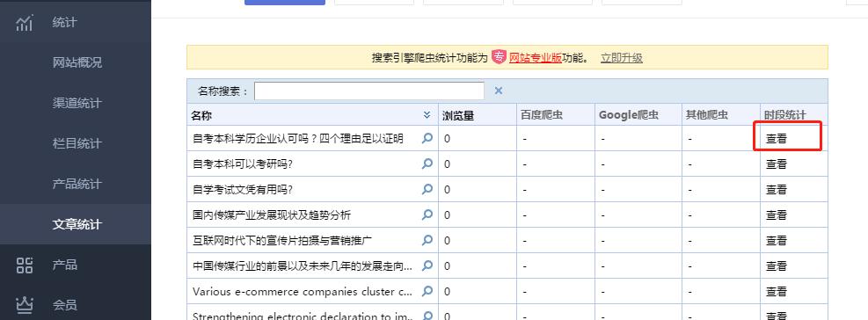Sort by the 名称 column double-chevron

pos(427,115)
